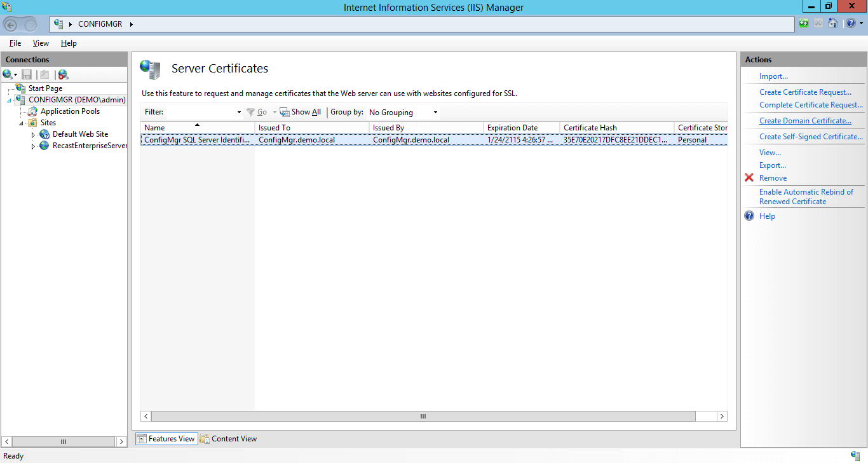Click the Up folder icon in the Connections toolbar
Viewport: 868px width, 463px height.
point(44,74)
